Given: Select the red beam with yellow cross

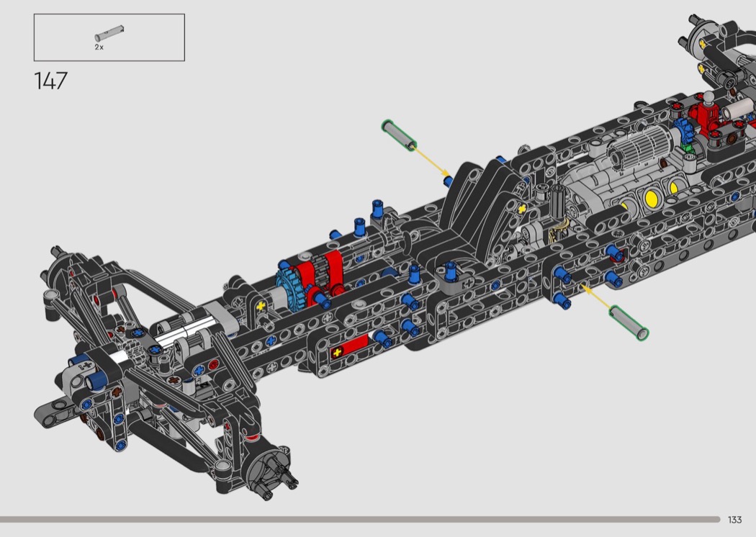Looking at the screenshot, I should point(348,351).
